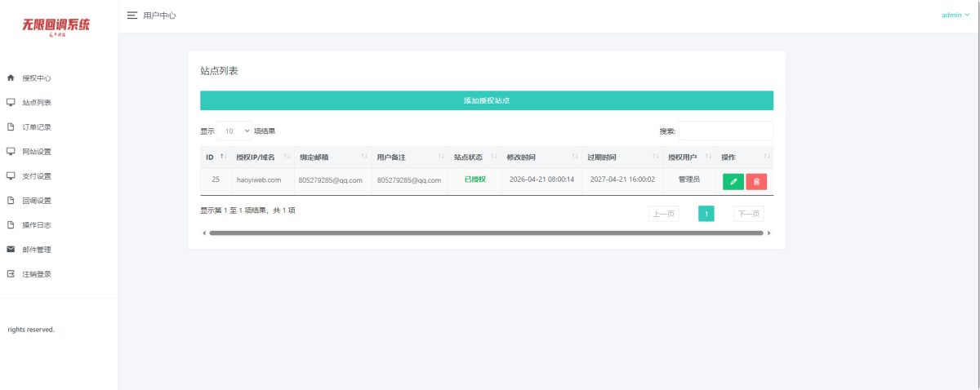Screen dimensions: 980x390
Task: Click the green 已授权 status text
Action: [x=474, y=179]
